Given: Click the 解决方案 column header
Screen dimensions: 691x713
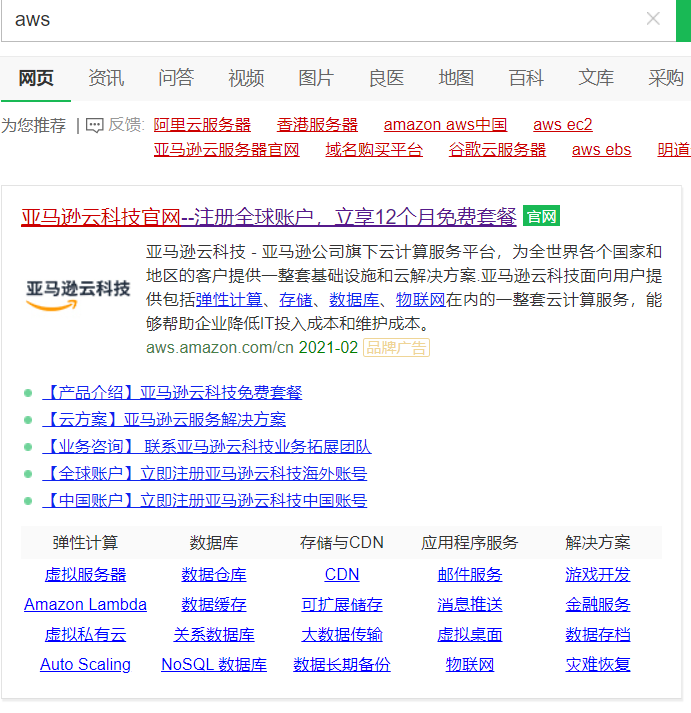Looking at the screenshot, I should click(x=598, y=542).
